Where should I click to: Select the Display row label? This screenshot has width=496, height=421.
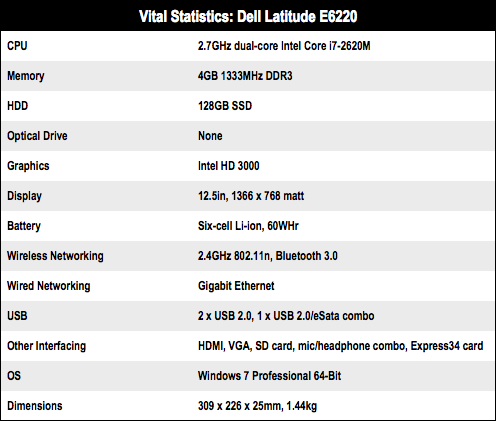point(24,196)
